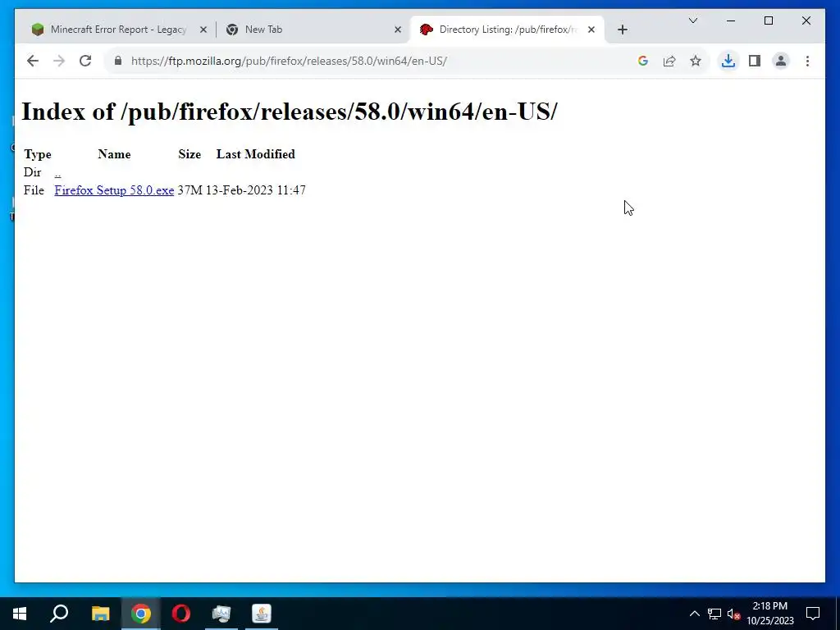840x630 pixels.
Task: Go to the parent directory link
Action: point(58,172)
